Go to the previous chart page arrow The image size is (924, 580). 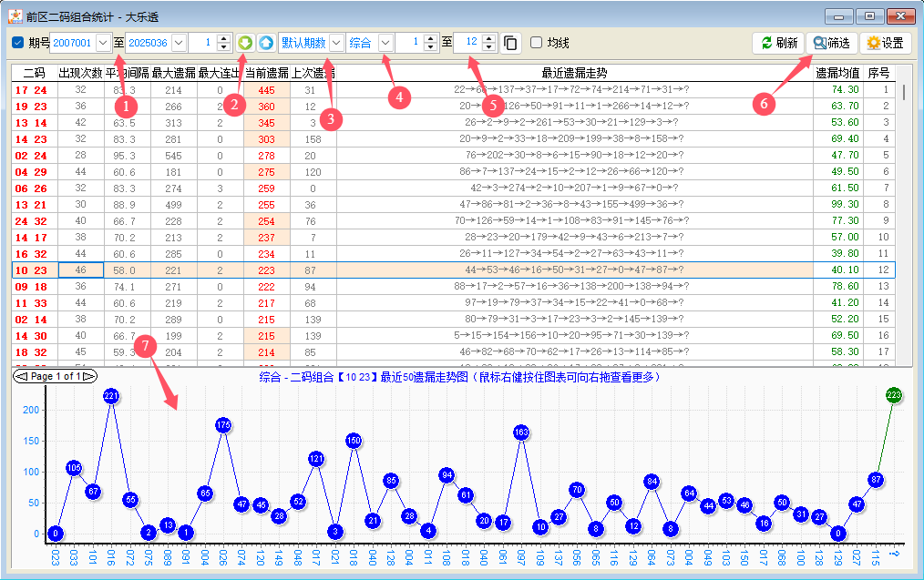click(22, 376)
